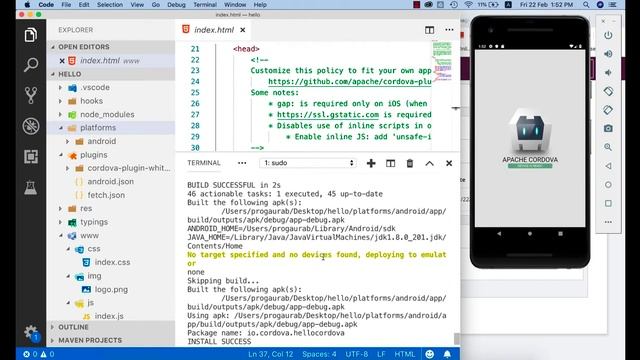Image resolution: width=640 pixels, height=360 pixels.
Task: Kill terminal with trash icon
Action: pos(410,163)
